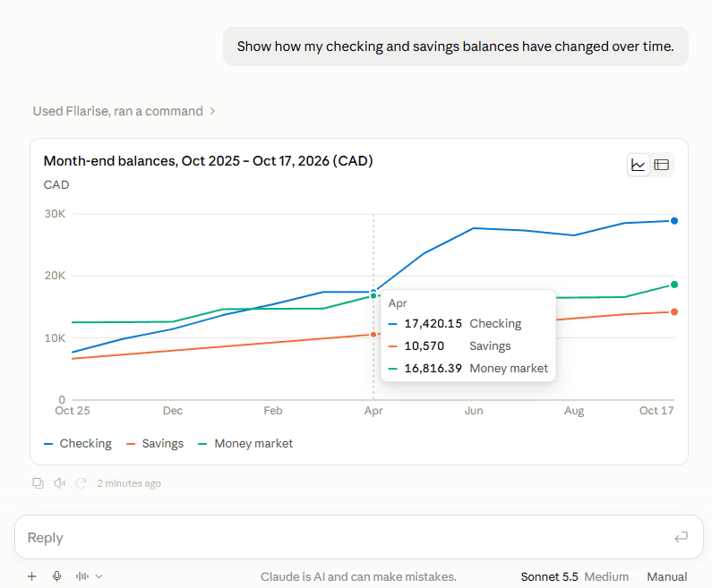Click 'Claude is AI and can make mistakes'

(x=358, y=576)
